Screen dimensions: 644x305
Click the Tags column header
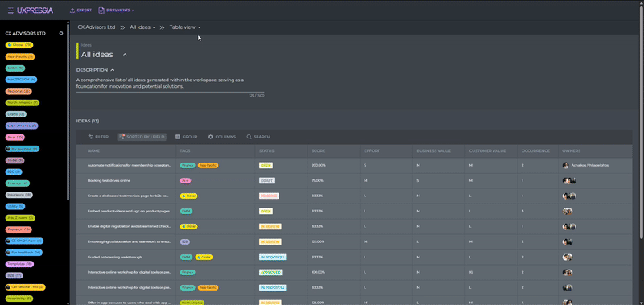click(185, 151)
